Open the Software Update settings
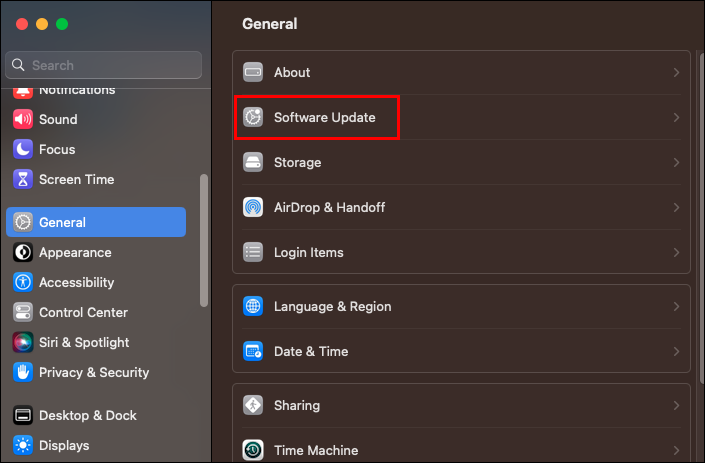705x463 pixels. click(324, 118)
